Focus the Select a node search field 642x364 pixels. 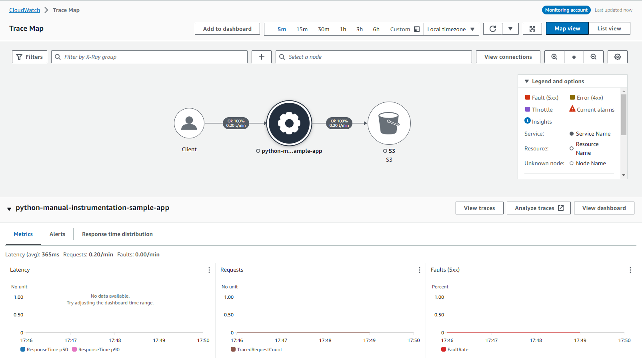click(x=374, y=57)
